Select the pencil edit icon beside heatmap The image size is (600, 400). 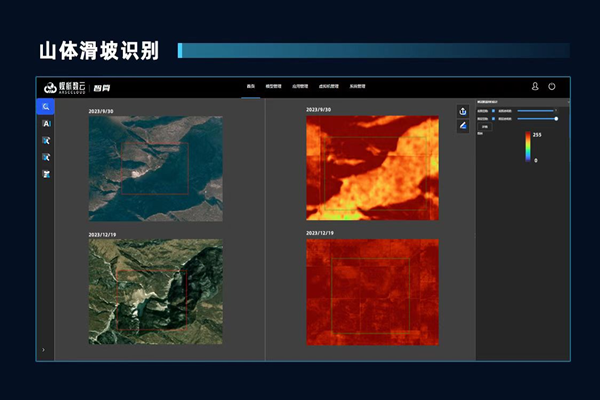(463, 126)
